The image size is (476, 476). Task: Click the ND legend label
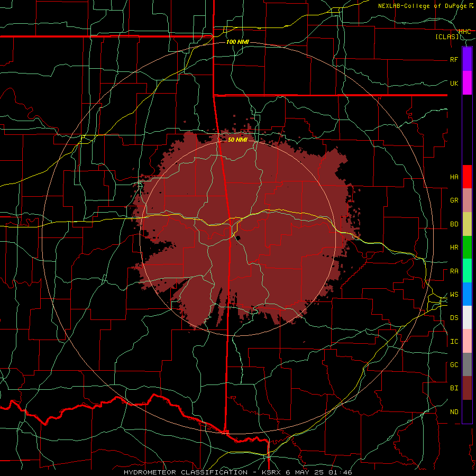pyautogui.click(x=454, y=412)
